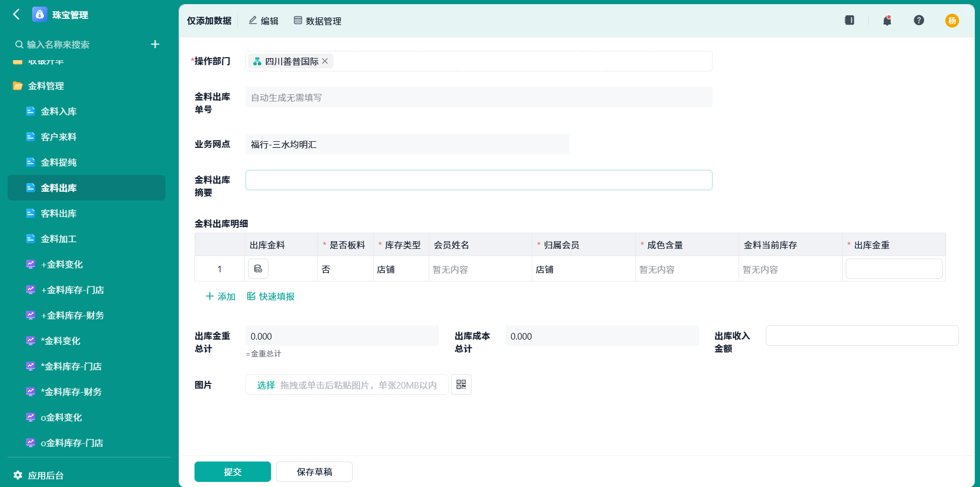
Task: Click the back arrow in sidebar header
Action: point(16,14)
